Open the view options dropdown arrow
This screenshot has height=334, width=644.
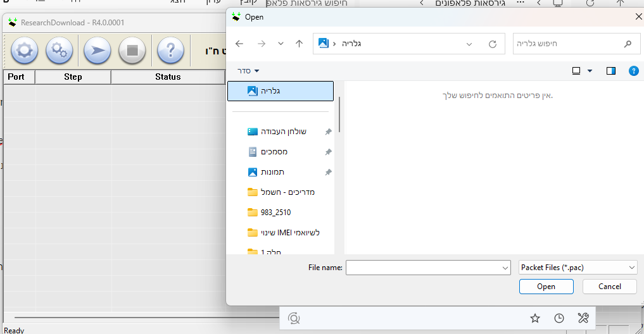click(x=590, y=71)
